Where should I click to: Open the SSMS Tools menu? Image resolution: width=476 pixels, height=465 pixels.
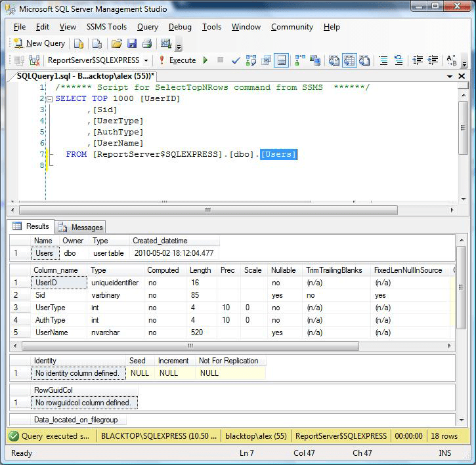tap(106, 27)
